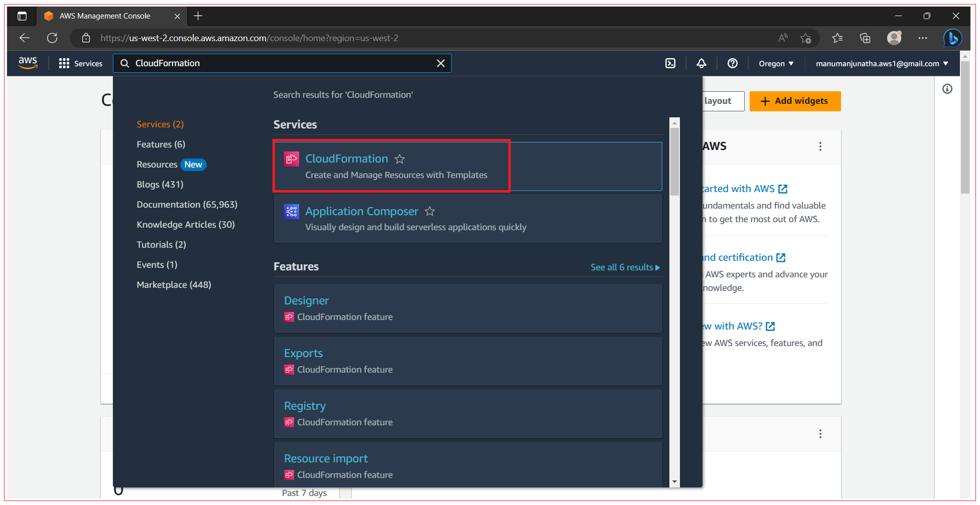
Task: Add this page to favorites star
Action: (806, 38)
